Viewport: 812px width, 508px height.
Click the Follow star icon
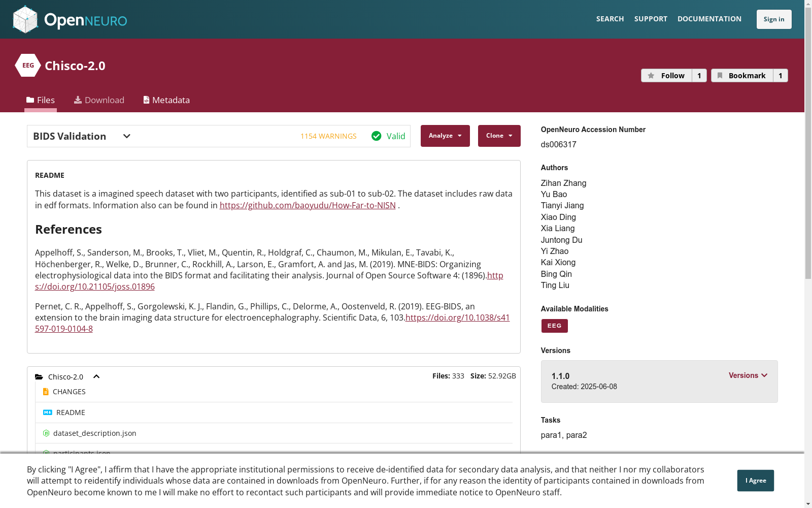651,76
